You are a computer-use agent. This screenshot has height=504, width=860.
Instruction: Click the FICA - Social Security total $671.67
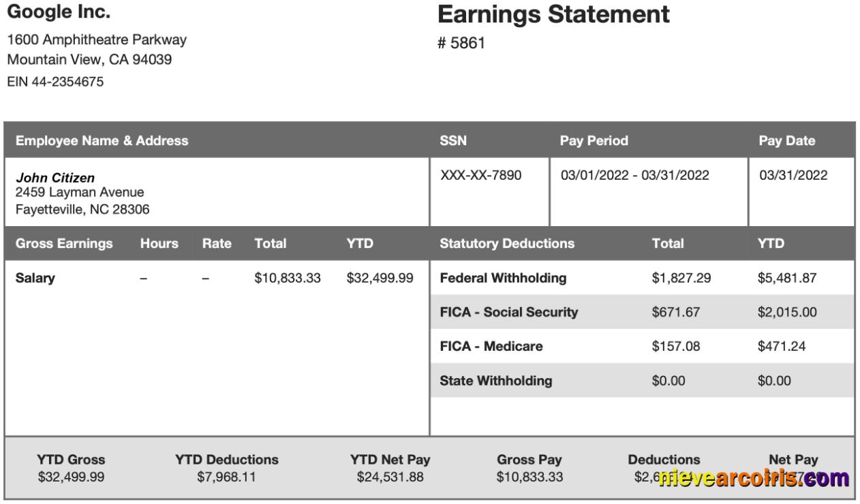point(675,313)
